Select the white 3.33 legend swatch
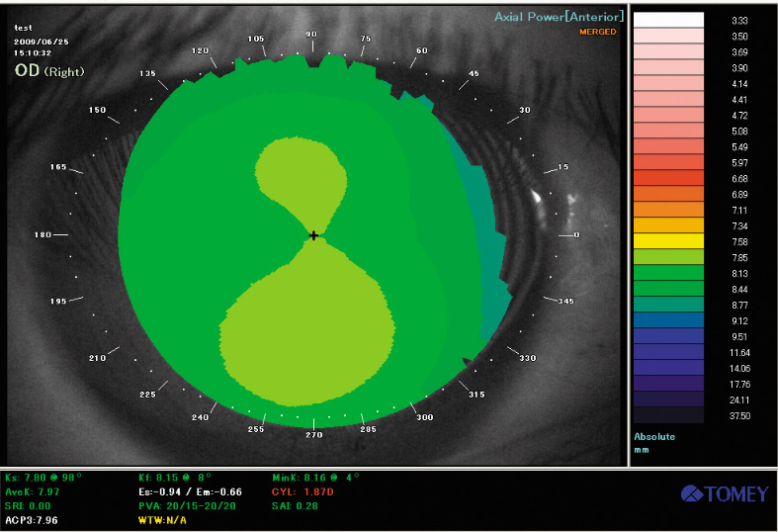The height and width of the screenshot is (532, 778). pyautogui.click(x=667, y=20)
